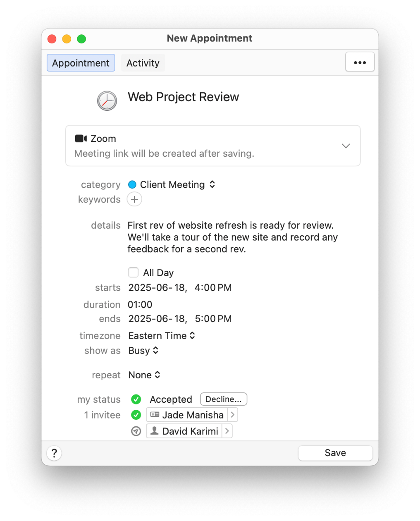Click the '1 invitee' label

click(x=103, y=415)
